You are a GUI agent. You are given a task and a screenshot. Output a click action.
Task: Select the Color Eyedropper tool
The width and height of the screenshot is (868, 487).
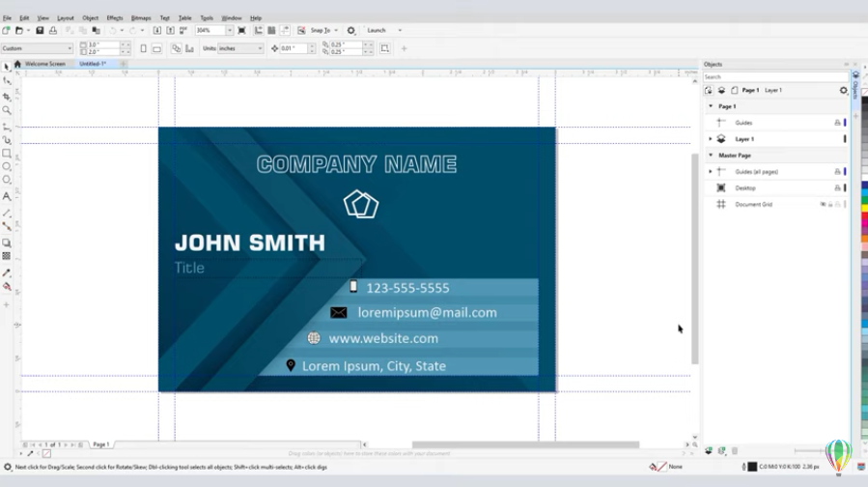(x=7, y=272)
